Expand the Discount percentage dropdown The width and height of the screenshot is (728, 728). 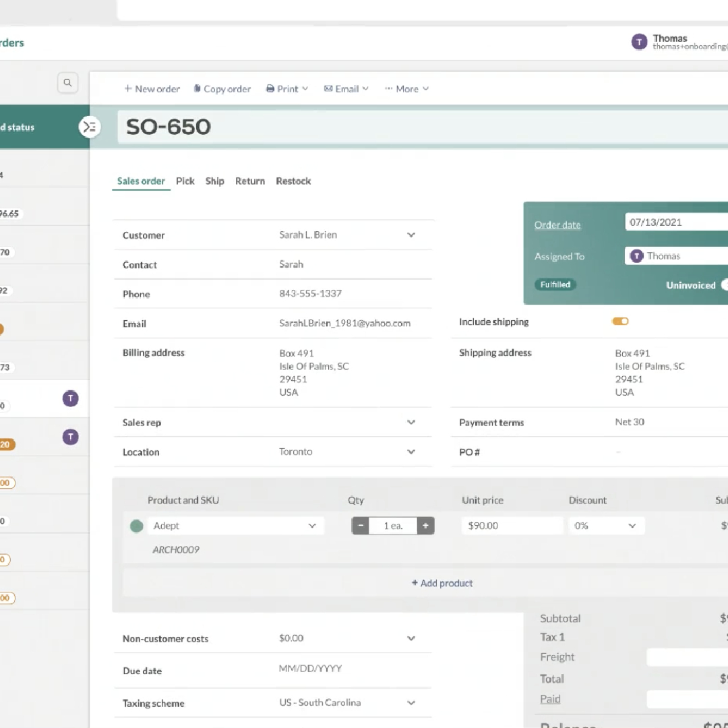(632, 525)
